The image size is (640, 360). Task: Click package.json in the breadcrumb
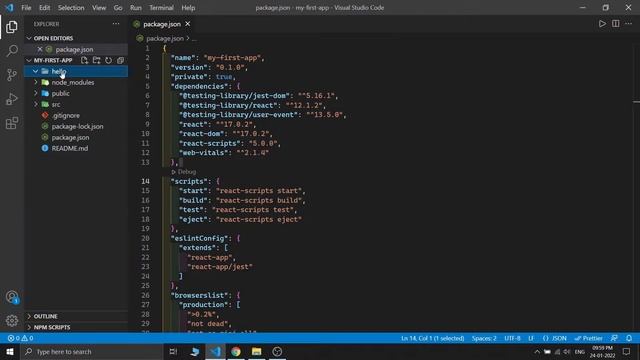click(x=164, y=38)
